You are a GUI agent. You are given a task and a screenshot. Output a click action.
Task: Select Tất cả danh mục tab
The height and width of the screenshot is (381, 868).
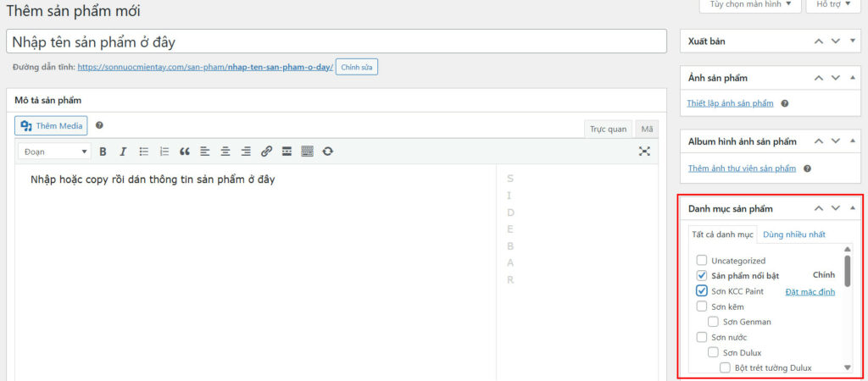point(722,235)
